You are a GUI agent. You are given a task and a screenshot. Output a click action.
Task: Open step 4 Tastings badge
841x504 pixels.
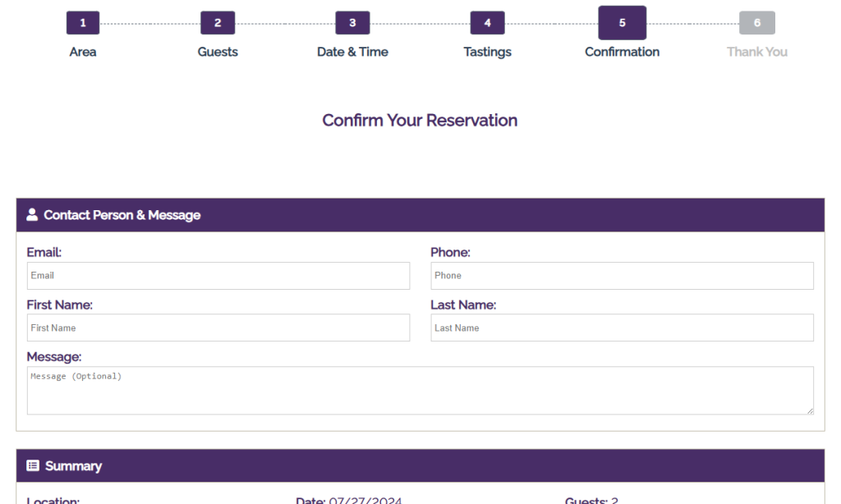point(487,23)
